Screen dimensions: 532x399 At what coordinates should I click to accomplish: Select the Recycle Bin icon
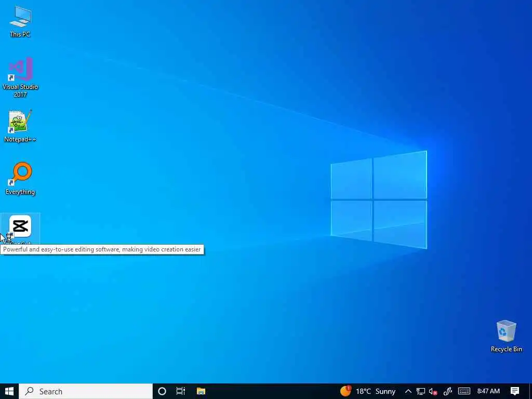[506, 336]
